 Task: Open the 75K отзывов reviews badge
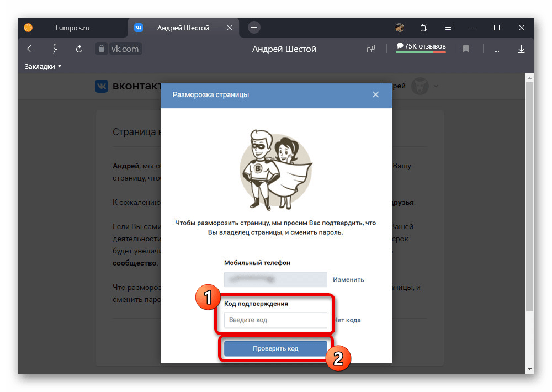pyautogui.click(x=421, y=47)
